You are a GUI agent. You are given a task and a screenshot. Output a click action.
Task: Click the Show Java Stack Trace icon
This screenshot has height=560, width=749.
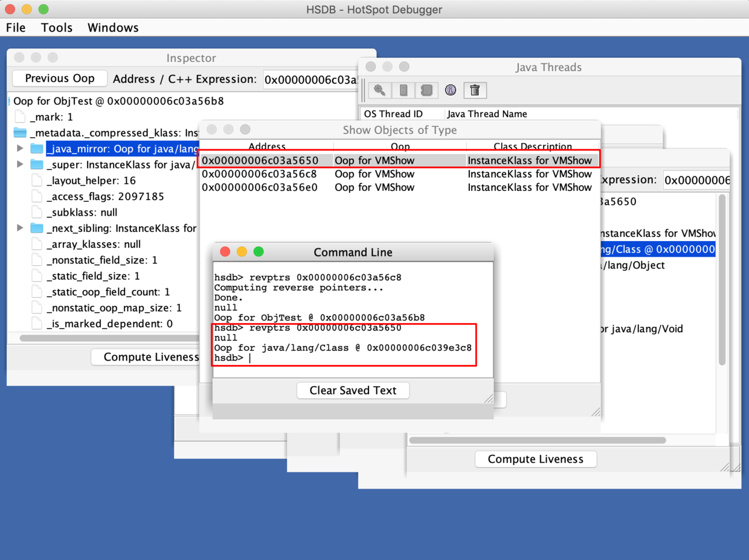pyautogui.click(x=426, y=91)
